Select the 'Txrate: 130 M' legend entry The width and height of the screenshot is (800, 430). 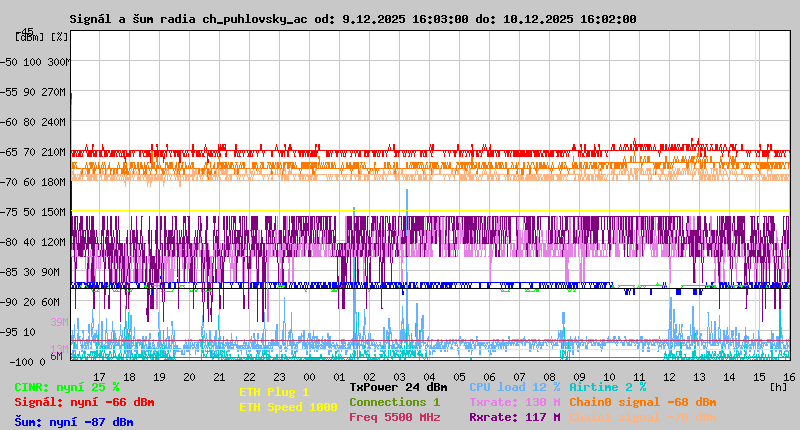515,402
